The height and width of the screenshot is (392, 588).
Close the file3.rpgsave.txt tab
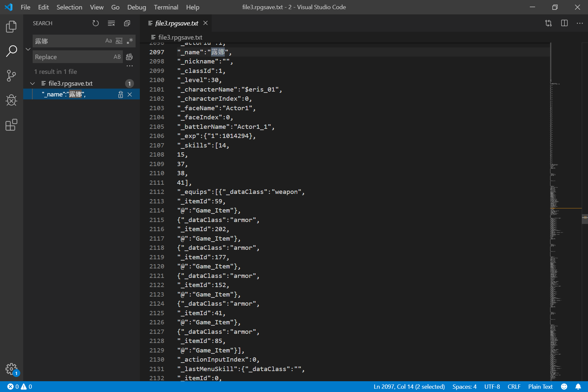[x=205, y=23]
